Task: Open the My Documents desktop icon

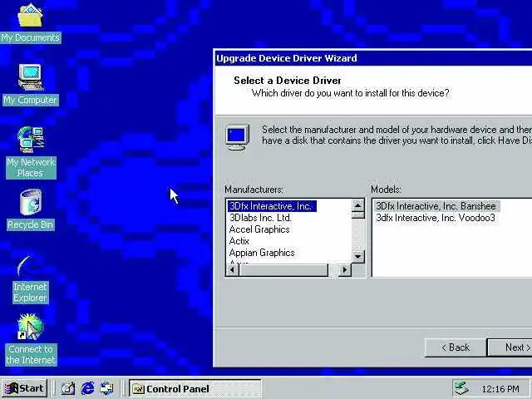Action: [x=30, y=23]
